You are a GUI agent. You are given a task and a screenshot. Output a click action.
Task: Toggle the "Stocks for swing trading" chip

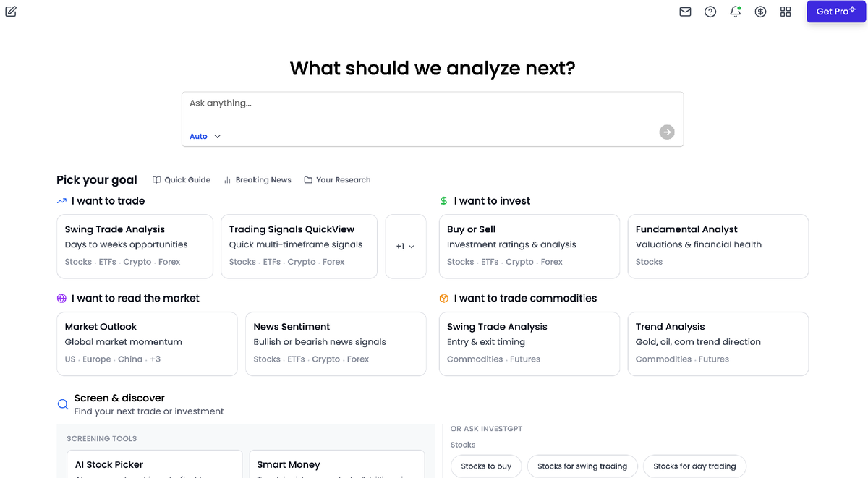coord(582,466)
